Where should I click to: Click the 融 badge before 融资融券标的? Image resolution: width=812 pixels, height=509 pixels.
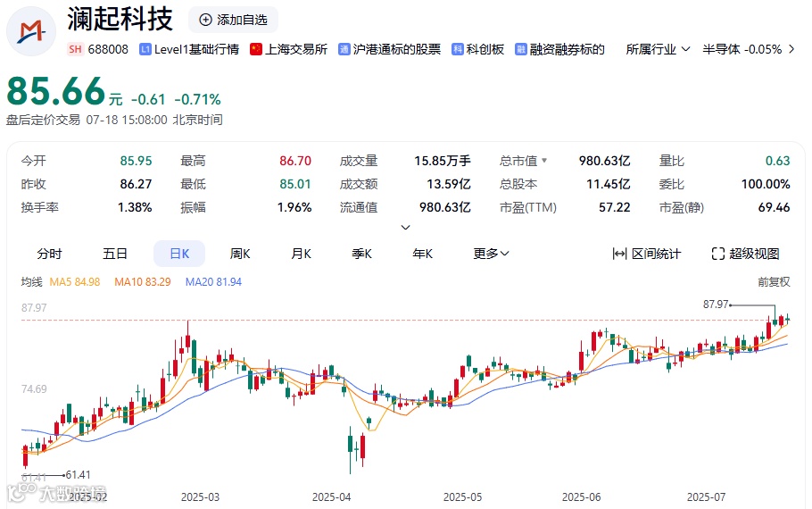520,49
